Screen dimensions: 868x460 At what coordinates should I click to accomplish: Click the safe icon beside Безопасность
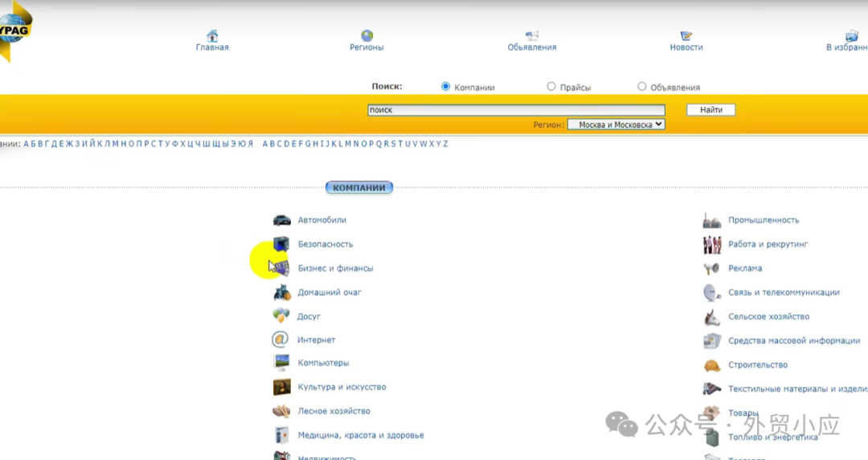[281, 244]
